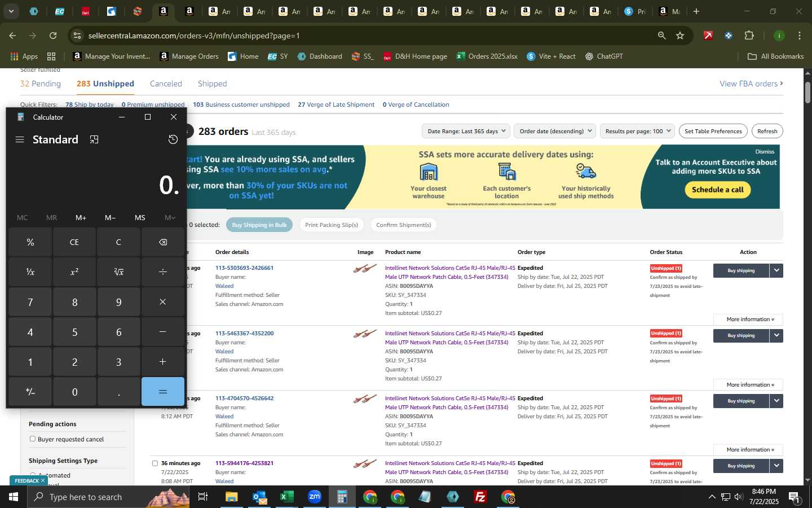The height and width of the screenshot is (508, 812).
Task: Open Chrome three-dot menu
Action: (800, 36)
